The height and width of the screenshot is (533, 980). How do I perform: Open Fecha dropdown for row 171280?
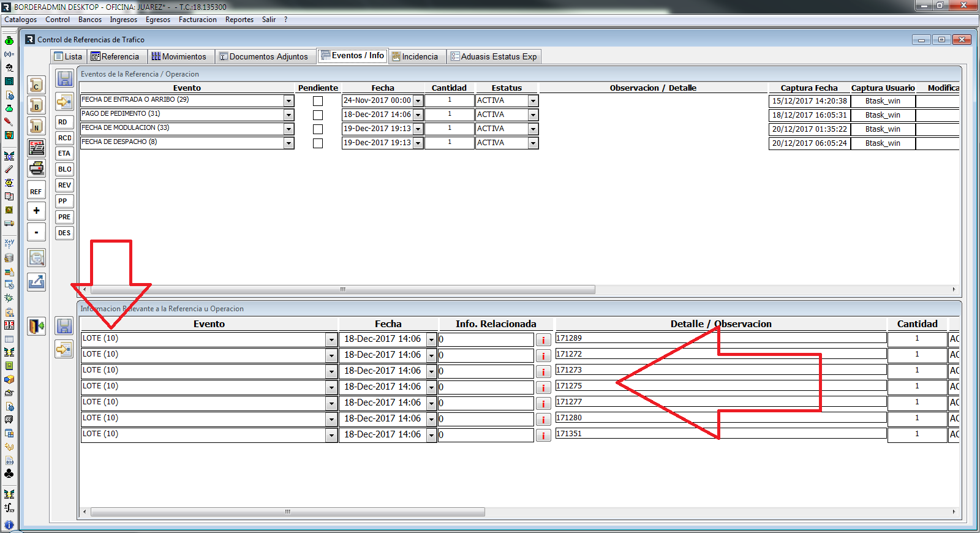431,420
